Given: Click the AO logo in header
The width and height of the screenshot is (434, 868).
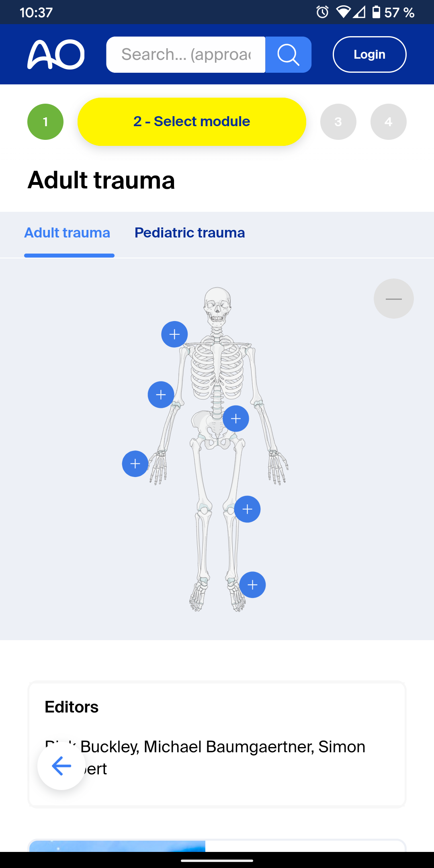Looking at the screenshot, I should (56, 55).
